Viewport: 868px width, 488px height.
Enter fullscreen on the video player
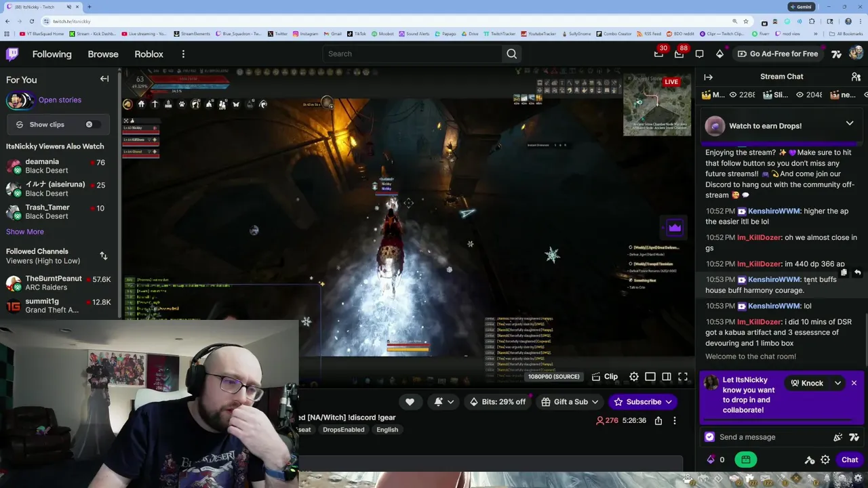pyautogui.click(x=683, y=377)
